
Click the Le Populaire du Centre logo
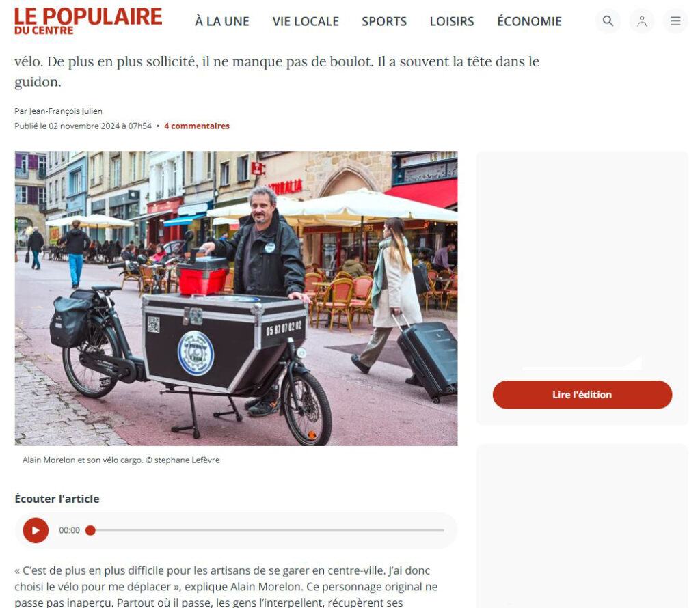point(88,21)
